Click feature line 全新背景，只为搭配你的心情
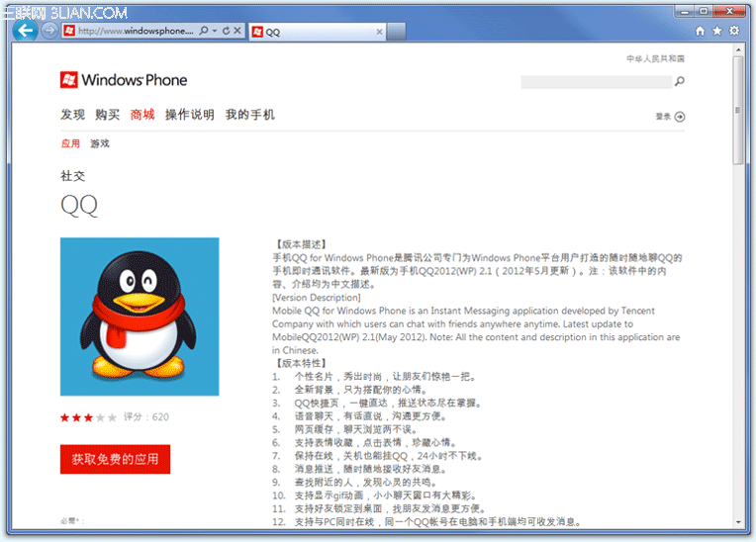This screenshot has width=756, height=542. tap(349, 390)
